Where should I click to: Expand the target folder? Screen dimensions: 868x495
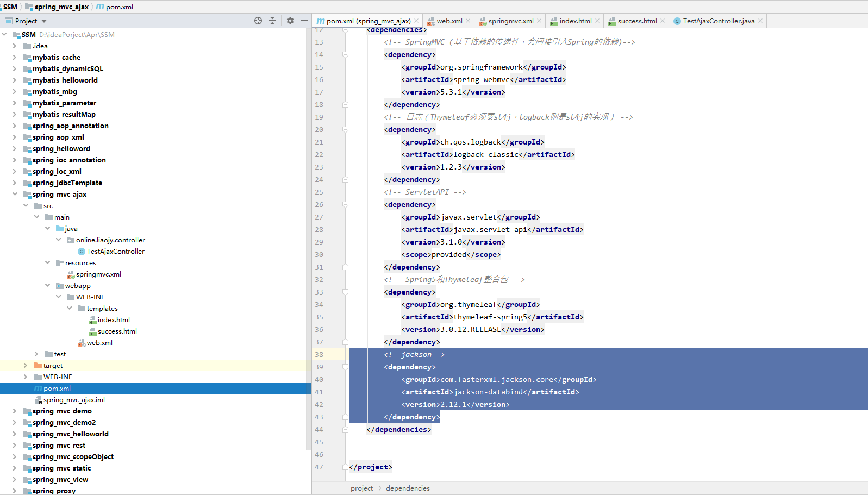pos(26,365)
